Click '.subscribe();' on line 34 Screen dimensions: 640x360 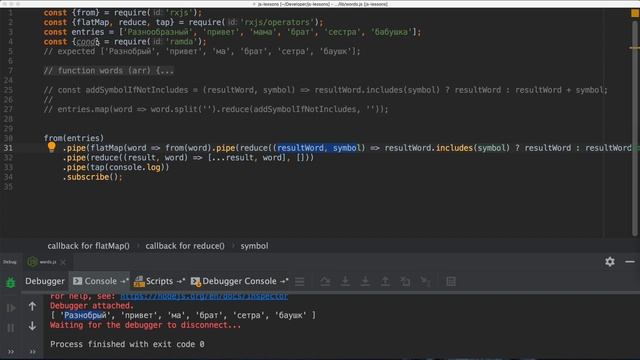click(92, 177)
